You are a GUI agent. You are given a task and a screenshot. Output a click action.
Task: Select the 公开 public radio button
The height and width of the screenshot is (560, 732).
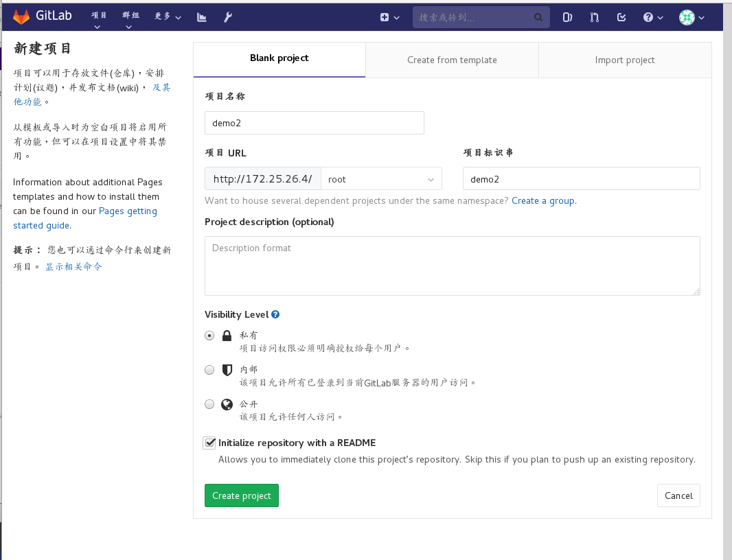pyautogui.click(x=209, y=404)
